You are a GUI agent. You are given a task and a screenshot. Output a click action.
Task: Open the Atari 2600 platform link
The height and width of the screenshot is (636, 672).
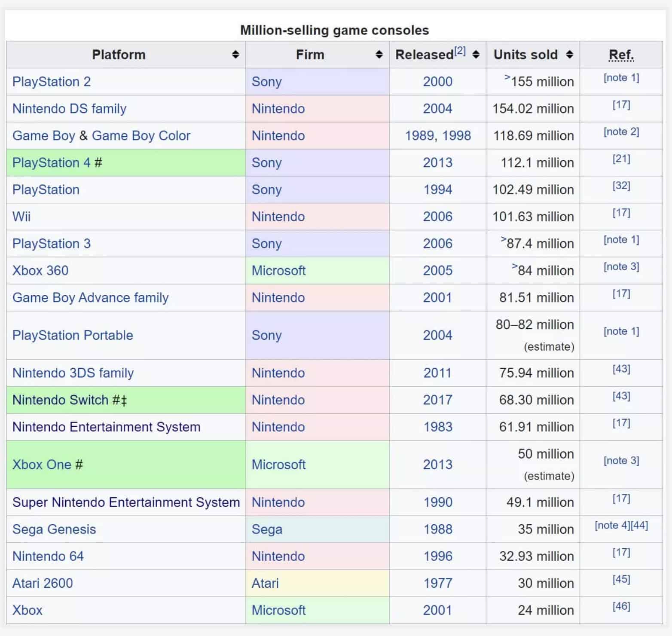pos(43,584)
